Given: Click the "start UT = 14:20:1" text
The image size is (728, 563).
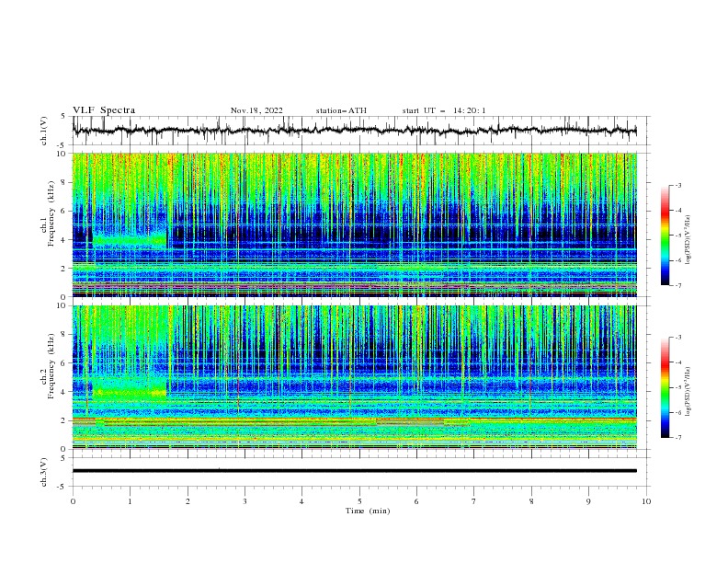Looking at the screenshot, I should [443, 110].
